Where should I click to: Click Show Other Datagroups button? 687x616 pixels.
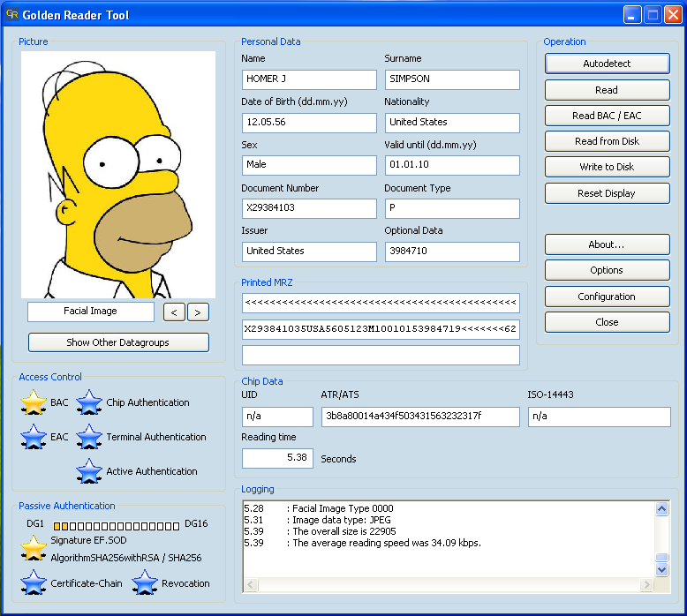click(x=118, y=342)
